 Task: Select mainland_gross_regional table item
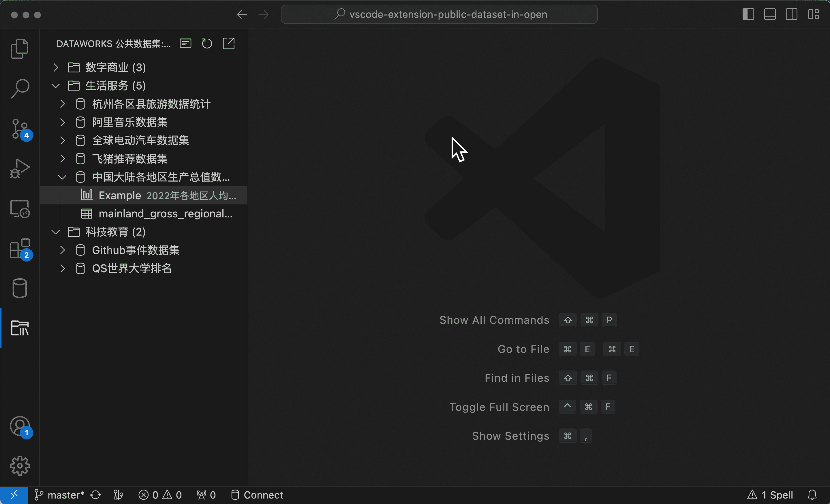pyautogui.click(x=144, y=214)
